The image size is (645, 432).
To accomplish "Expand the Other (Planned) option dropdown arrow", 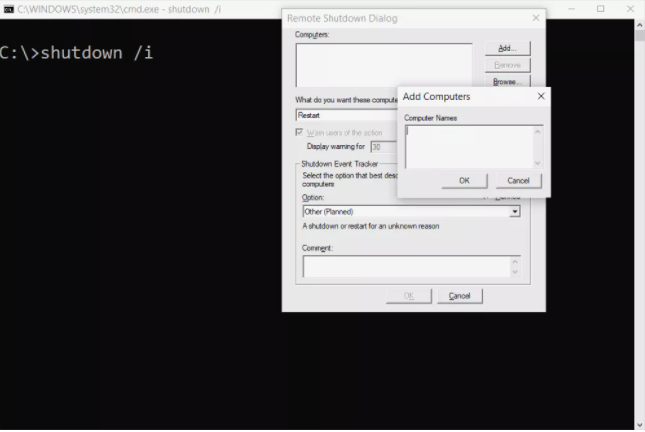I will pos(515,211).
